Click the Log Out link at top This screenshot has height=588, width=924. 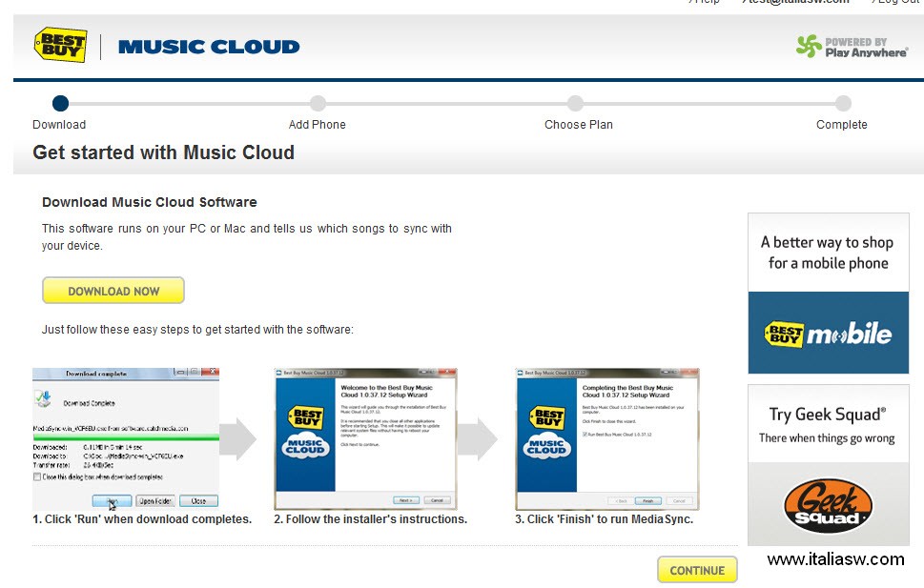897,2
